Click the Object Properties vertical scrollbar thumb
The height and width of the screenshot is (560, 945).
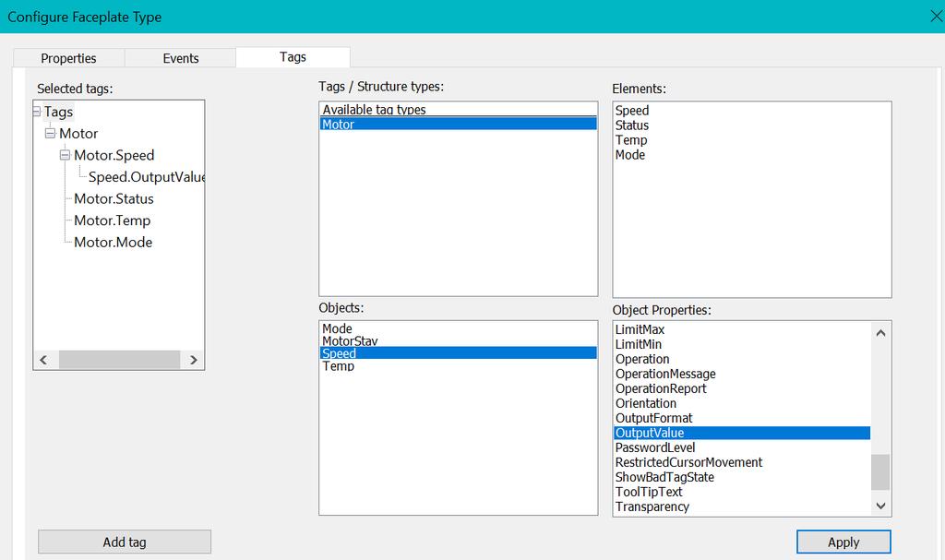tap(880, 472)
